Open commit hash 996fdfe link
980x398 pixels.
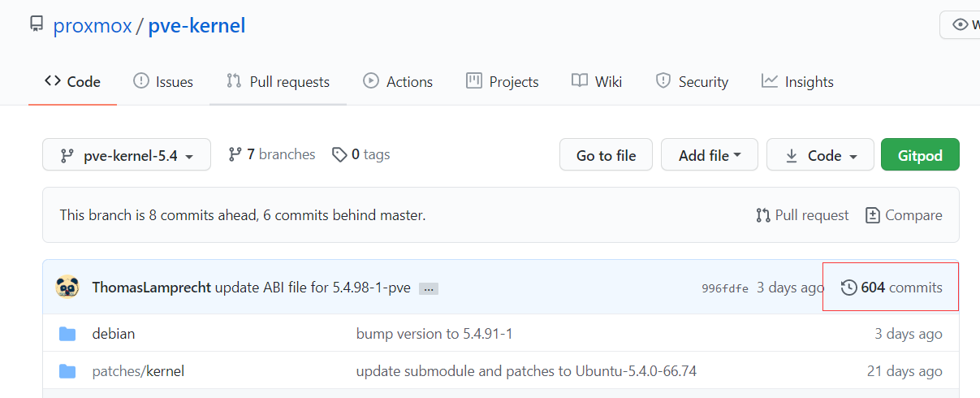[x=725, y=288]
